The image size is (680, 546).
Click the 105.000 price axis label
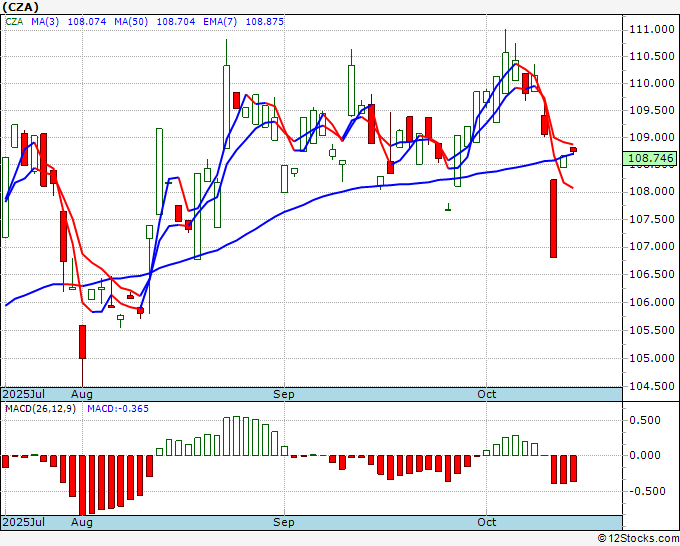652,358
